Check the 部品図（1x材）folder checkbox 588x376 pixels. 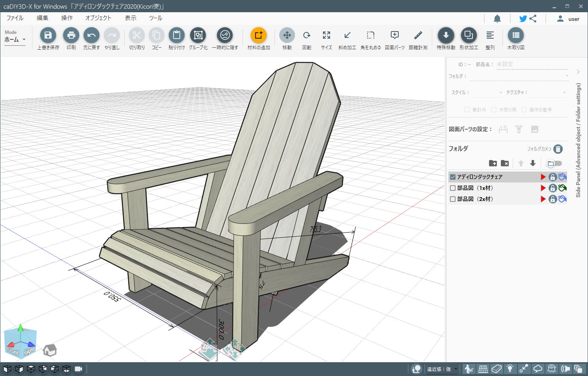click(453, 188)
